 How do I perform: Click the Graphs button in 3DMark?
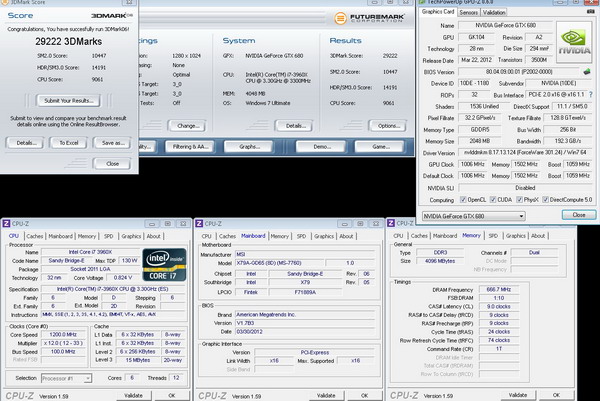[249, 147]
